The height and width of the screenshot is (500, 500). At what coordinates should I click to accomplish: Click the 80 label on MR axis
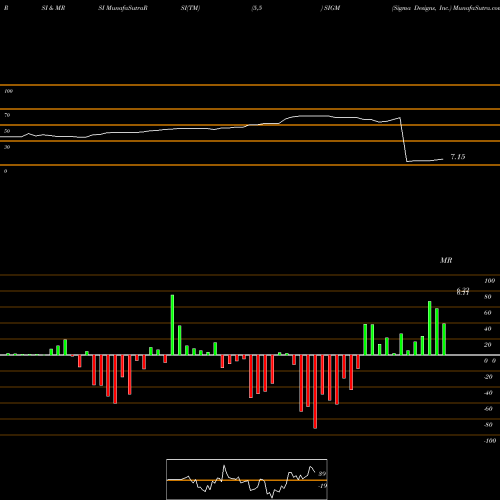tap(488, 297)
